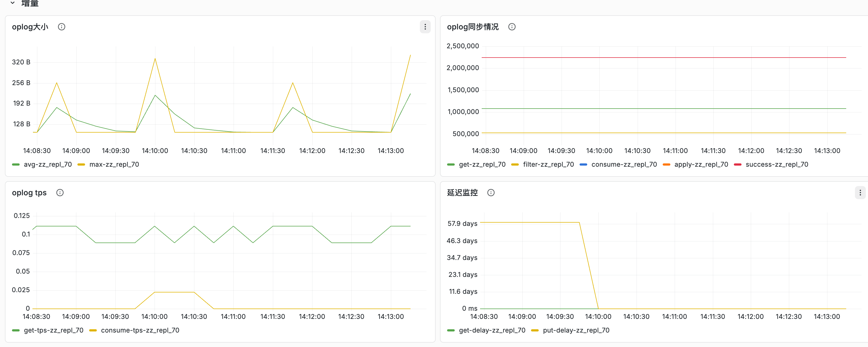The height and width of the screenshot is (347, 868).
Task: Click the 增量 row title
Action: click(x=30, y=3)
